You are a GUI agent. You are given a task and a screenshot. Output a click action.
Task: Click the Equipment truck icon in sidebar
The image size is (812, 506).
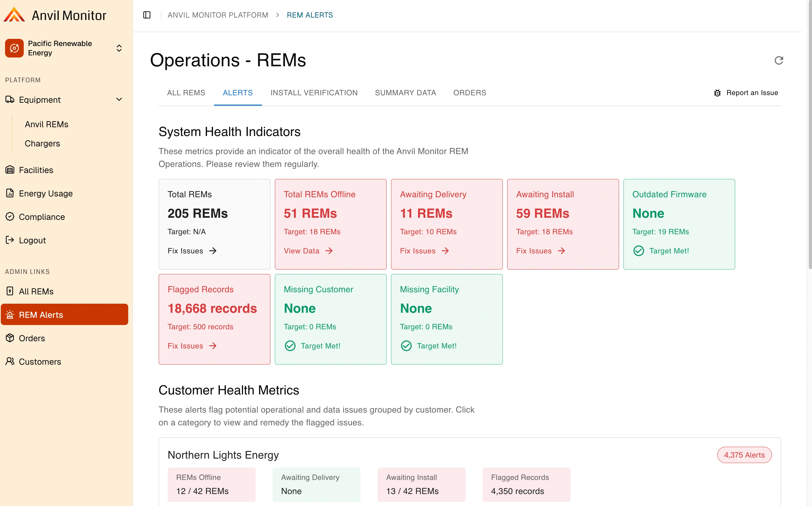tap(10, 99)
